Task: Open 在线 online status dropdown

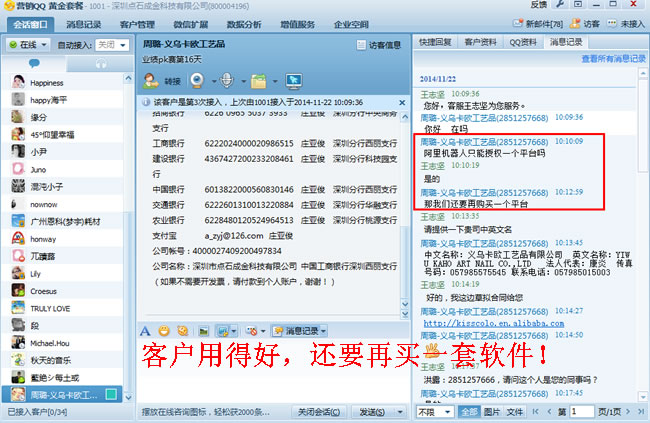Action: point(28,44)
